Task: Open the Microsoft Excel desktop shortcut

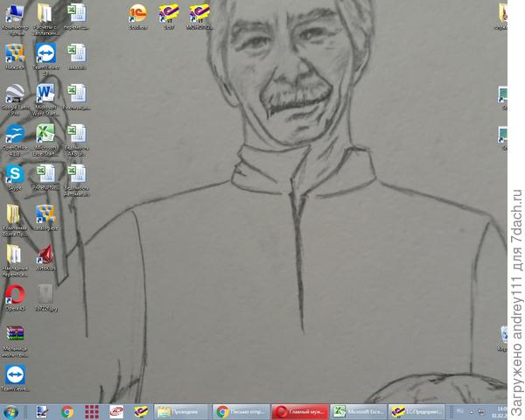Action: coord(45,134)
